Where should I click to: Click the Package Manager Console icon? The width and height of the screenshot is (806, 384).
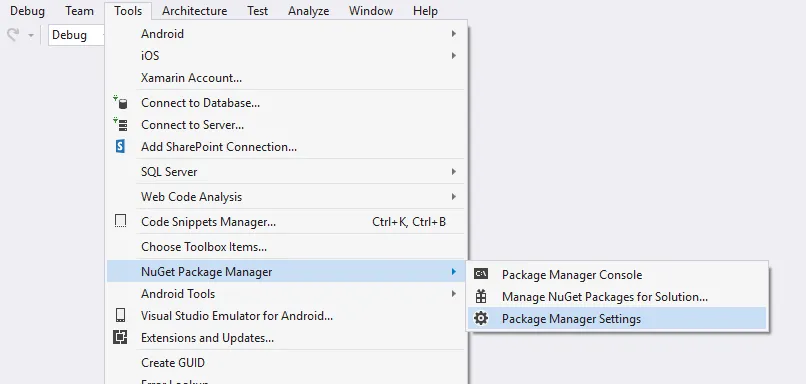[x=481, y=275]
